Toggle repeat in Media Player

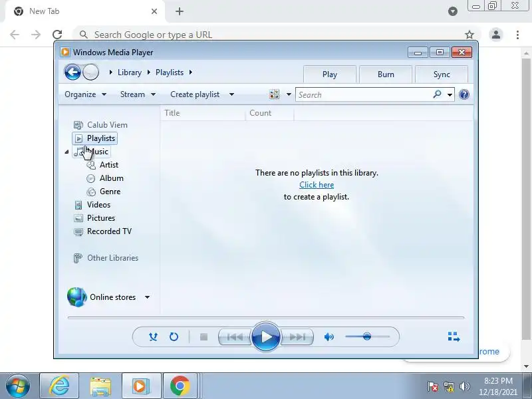click(x=174, y=336)
